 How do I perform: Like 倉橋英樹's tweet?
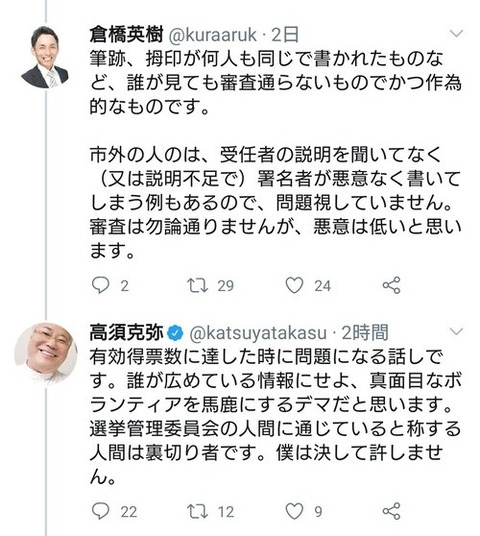pos(294,285)
